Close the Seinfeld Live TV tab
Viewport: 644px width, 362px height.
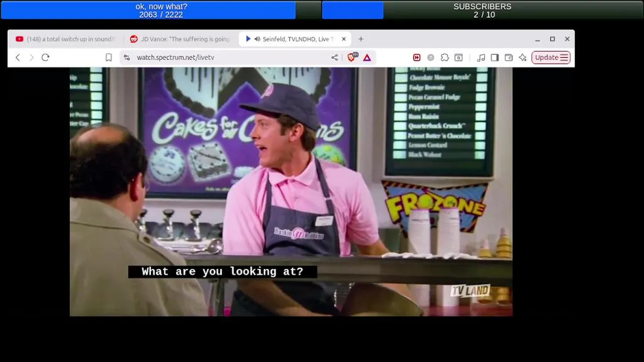[344, 39]
